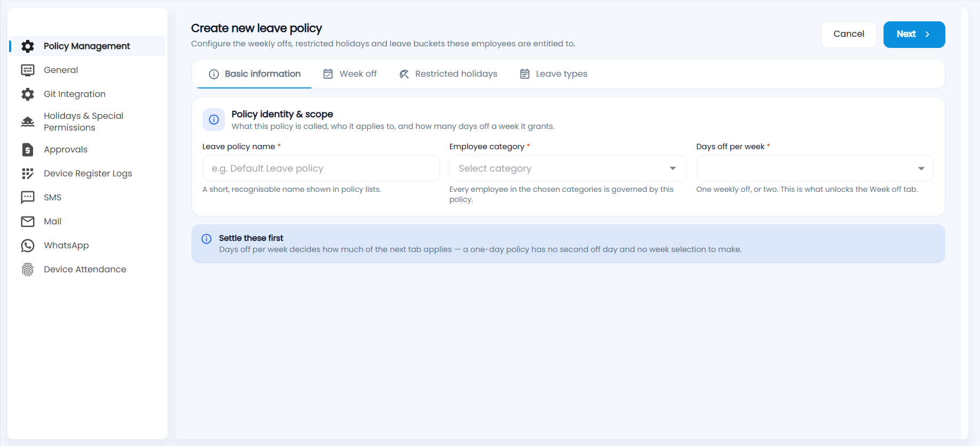The image size is (980, 446).
Task: Click the 'Settle these first' notice title
Action: [x=251, y=238]
